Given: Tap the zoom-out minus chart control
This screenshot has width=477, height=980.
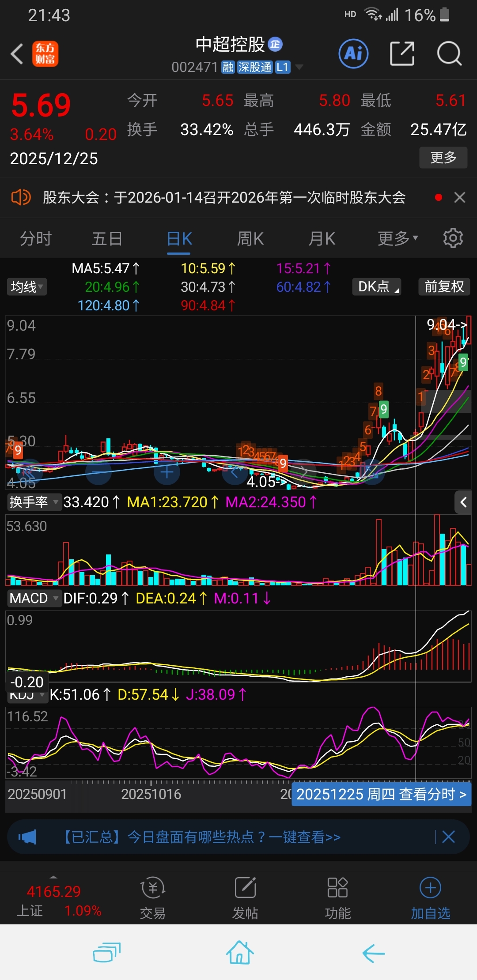Looking at the screenshot, I should [98, 472].
